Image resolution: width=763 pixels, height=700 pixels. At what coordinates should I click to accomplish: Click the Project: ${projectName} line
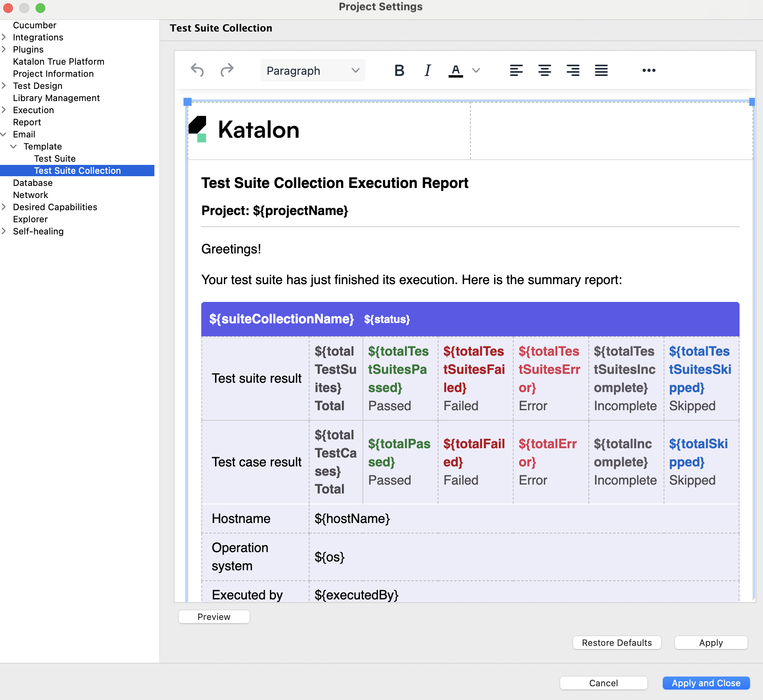pyautogui.click(x=275, y=211)
